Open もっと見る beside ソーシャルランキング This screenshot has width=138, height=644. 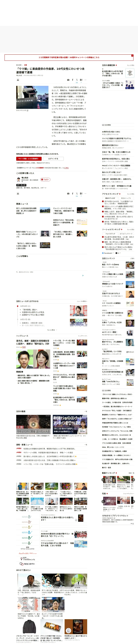point(131,229)
